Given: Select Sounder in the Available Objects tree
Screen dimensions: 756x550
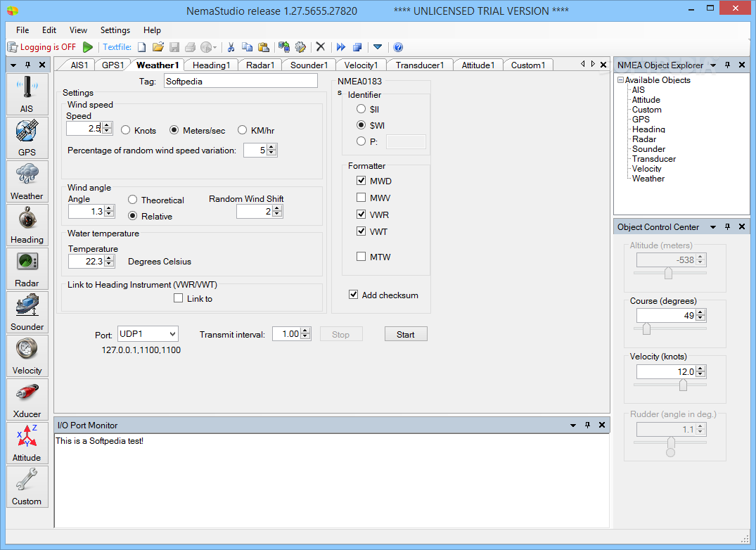Looking at the screenshot, I should point(648,149).
